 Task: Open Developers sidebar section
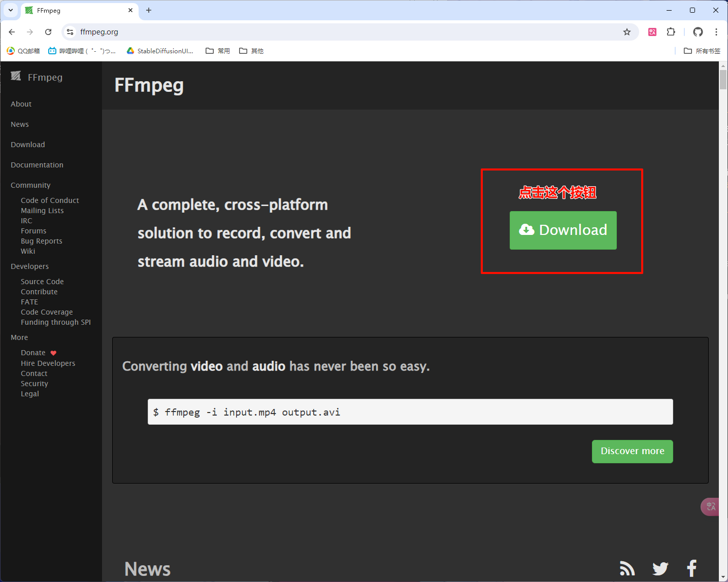coord(30,266)
